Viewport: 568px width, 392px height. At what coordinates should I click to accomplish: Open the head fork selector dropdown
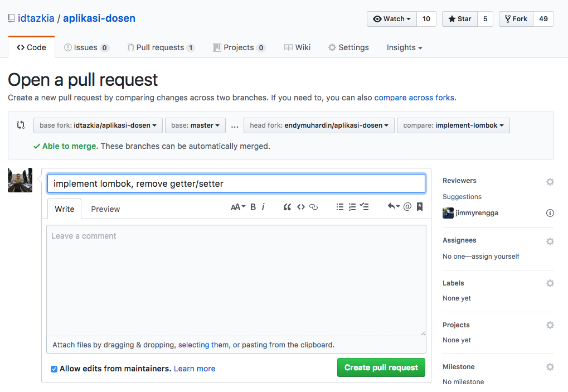pyautogui.click(x=318, y=125)
